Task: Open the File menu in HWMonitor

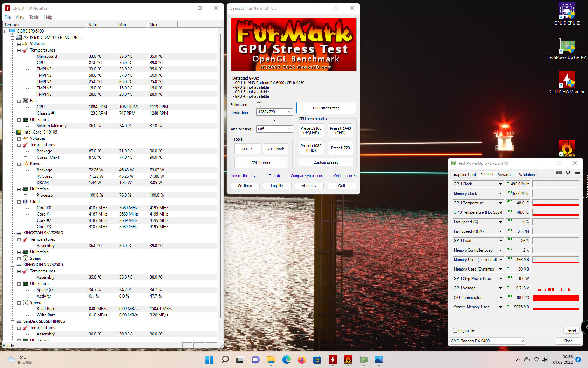Action: point(8,17)
